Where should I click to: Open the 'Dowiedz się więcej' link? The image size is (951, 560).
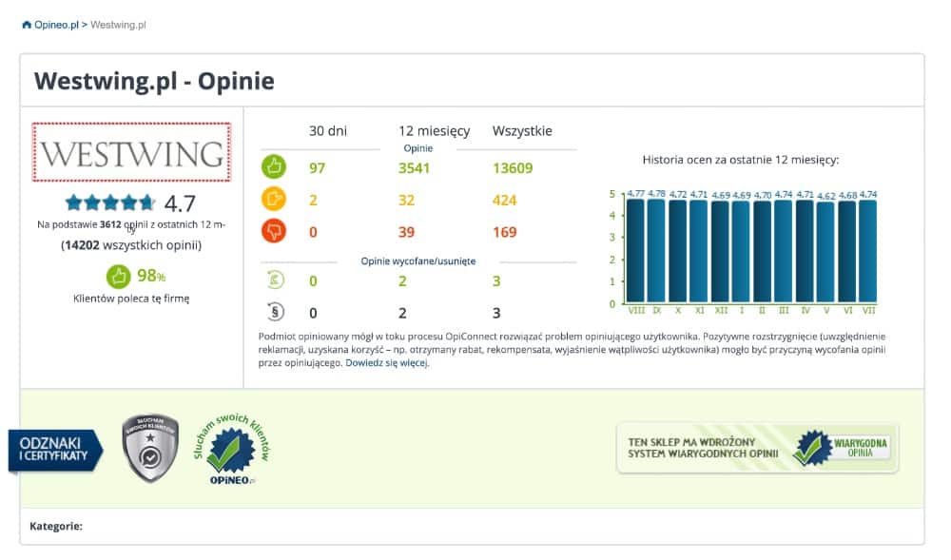pos(386,363)
